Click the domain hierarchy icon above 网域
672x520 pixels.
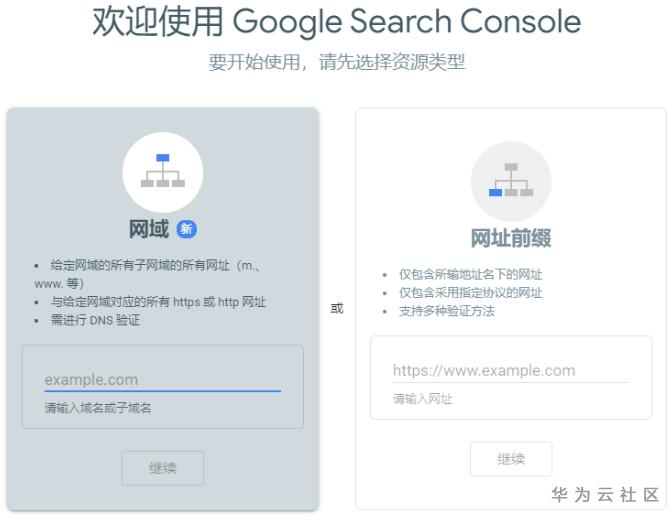pos(163,172)
